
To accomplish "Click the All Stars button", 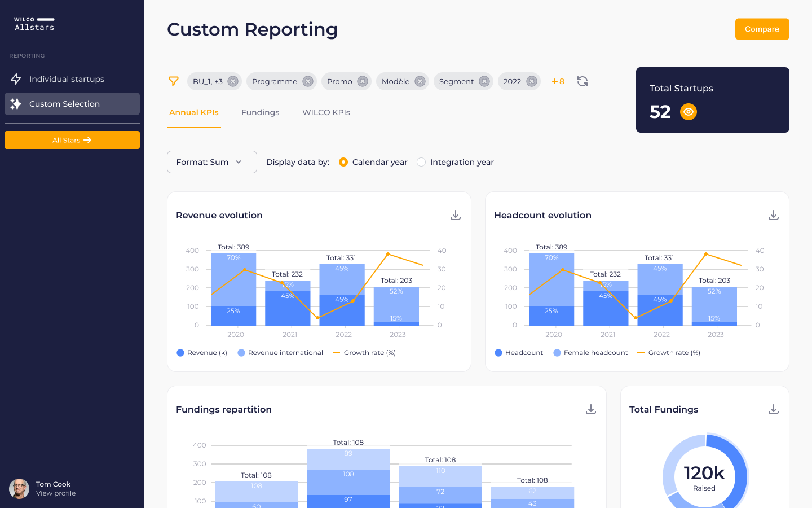I will 72,140.
